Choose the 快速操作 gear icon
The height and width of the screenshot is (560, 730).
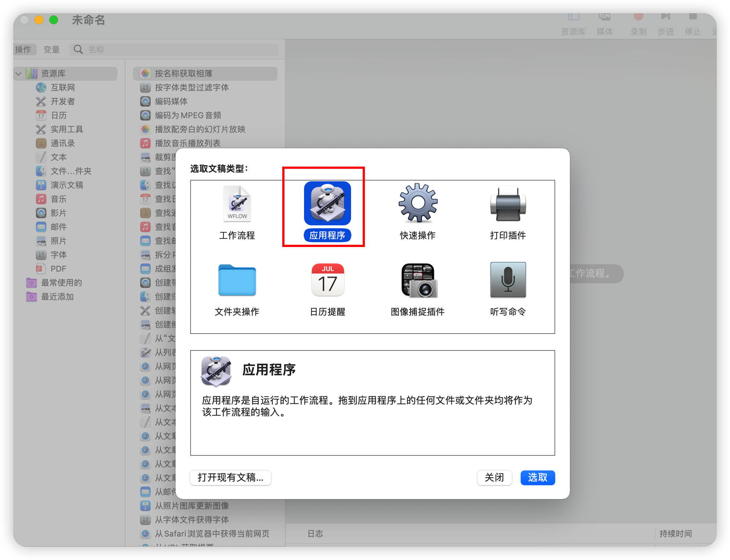click(x=418, y=203)
